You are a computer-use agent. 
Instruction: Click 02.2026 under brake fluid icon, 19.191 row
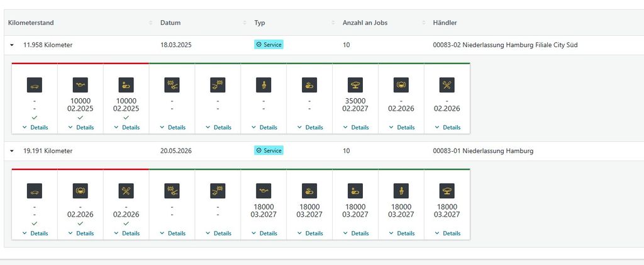(80, 215)
